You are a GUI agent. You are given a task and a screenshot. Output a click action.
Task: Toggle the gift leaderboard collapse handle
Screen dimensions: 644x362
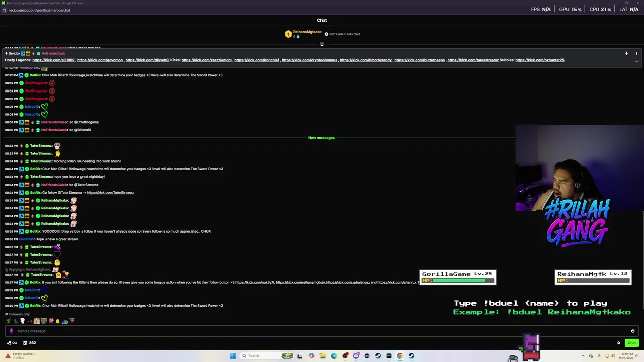[322, 44]
